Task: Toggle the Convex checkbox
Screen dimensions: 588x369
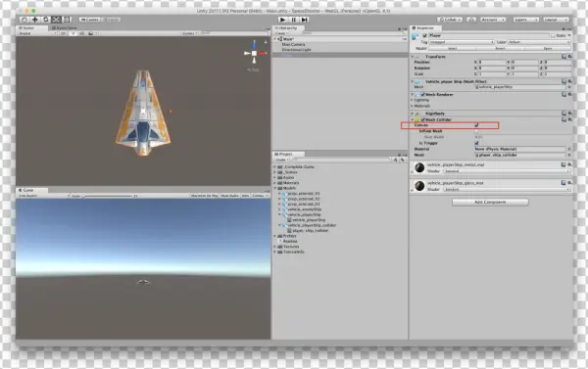Action: [476, 125]
